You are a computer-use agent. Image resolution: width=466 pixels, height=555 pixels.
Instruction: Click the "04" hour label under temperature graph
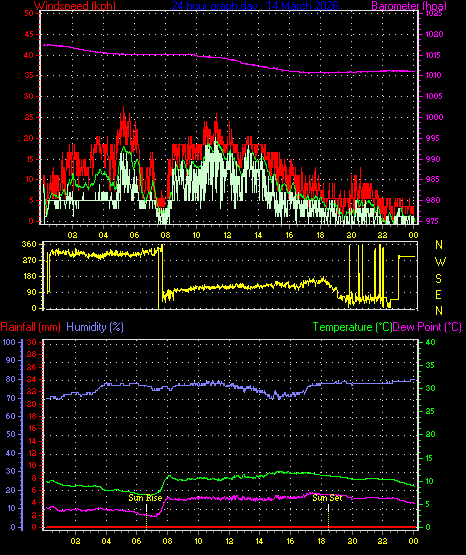click(x=106, y=541)
